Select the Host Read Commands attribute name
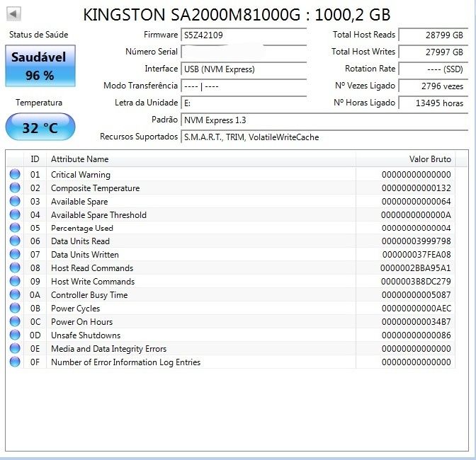Viewport: 476px width, 460px height. pos(92,268)
